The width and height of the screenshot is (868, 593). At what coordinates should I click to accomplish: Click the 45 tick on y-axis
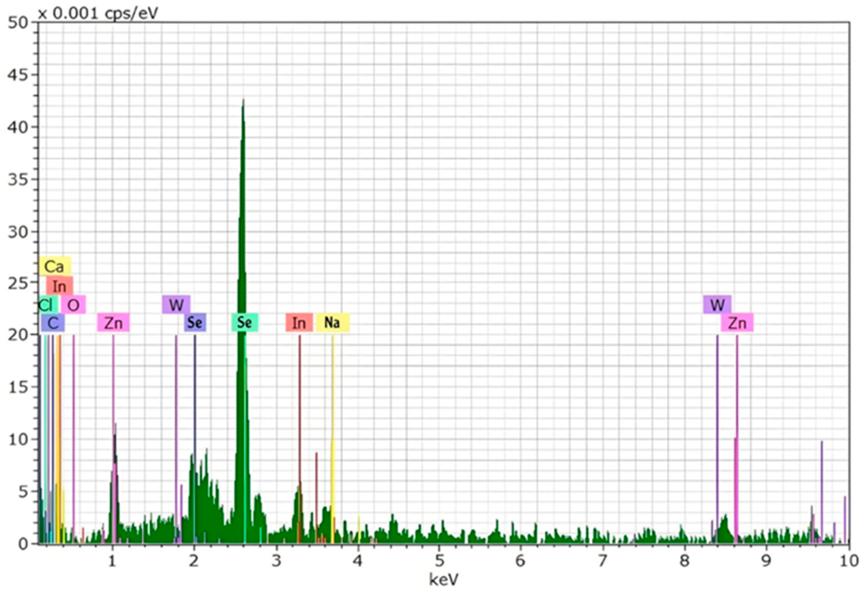coord(18,75)
